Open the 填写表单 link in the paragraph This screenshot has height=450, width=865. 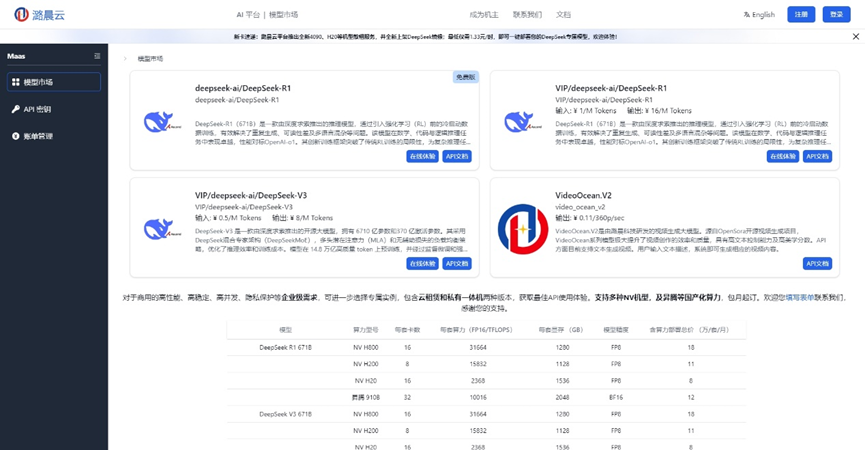pos(800,297)
